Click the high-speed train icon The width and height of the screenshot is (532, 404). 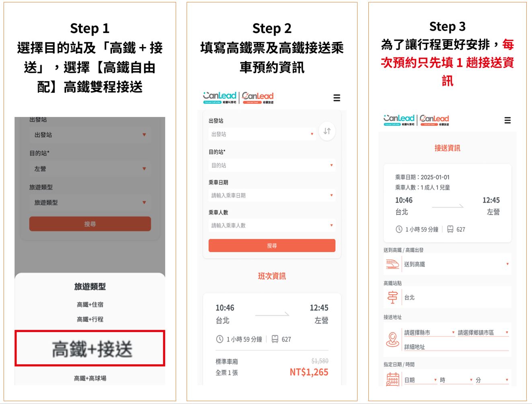click(x=392, y=264)
